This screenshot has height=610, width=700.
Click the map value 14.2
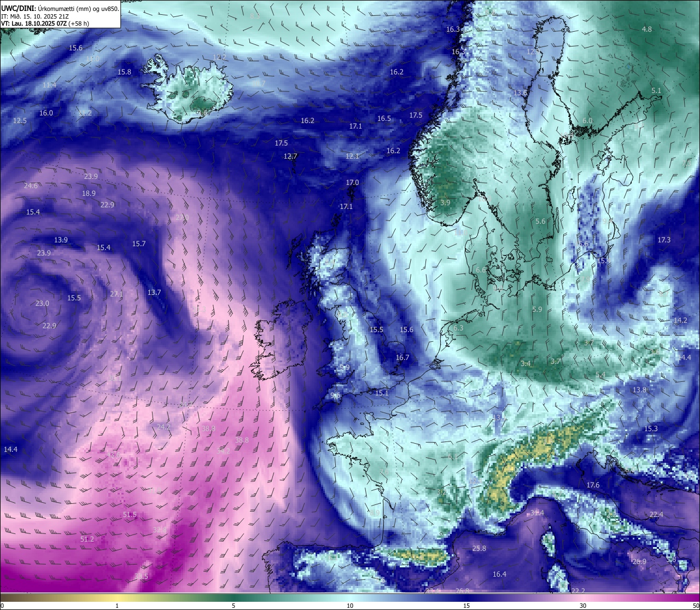(680, 321)
